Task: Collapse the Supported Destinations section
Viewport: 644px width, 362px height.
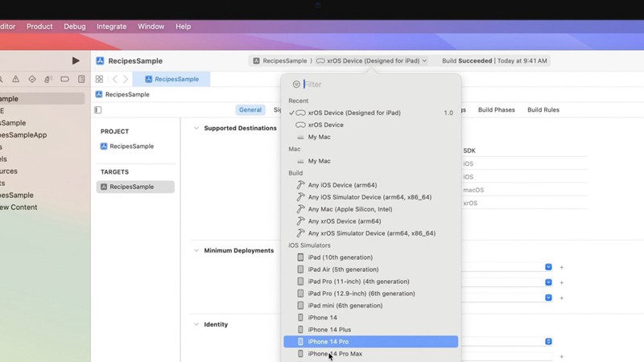Action: coord(196,128)
